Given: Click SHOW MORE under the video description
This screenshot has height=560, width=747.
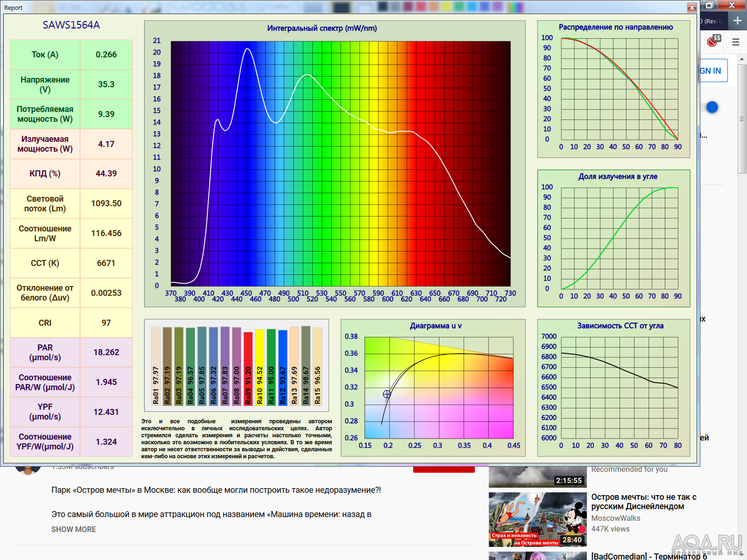Looking at the screenshot, I should 74,529.
